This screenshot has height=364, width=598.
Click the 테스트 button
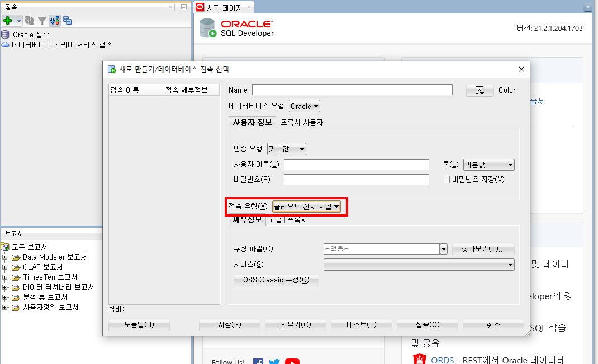pyautogui.click(x=362, y=325)
